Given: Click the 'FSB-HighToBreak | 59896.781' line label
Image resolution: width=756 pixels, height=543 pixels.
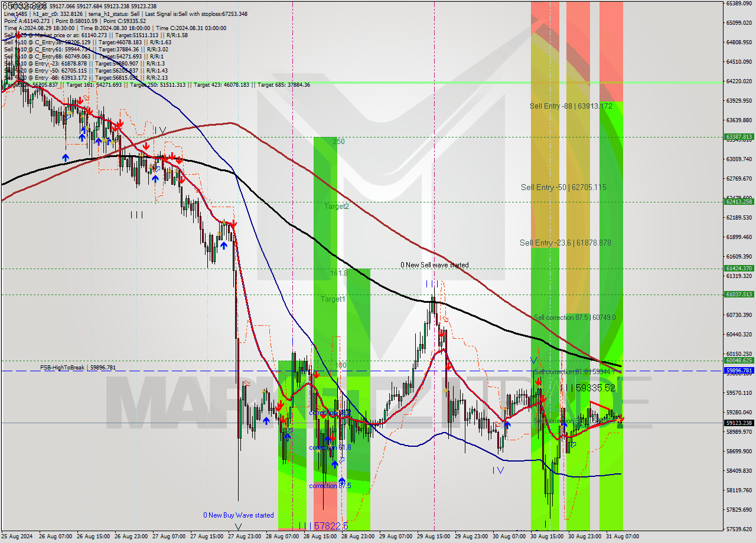Looking at the screenshot, I should pos(78,368).
